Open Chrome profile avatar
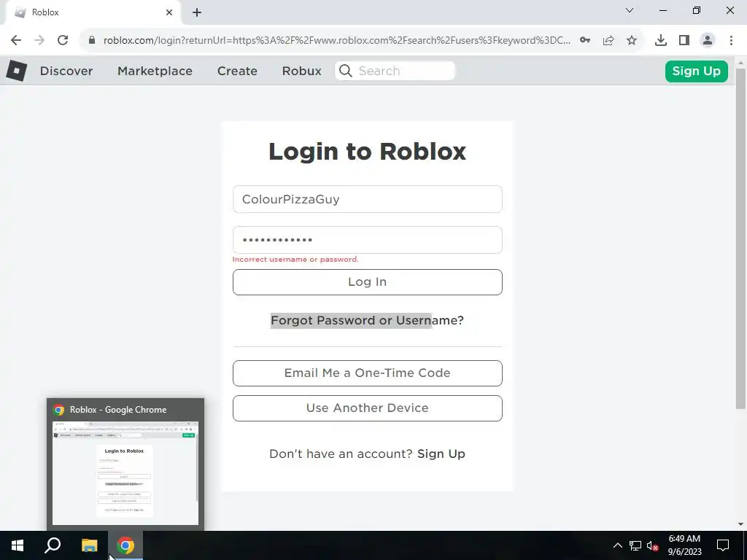The width and height of the screenshot is (747, 560). tap(708, 41)
